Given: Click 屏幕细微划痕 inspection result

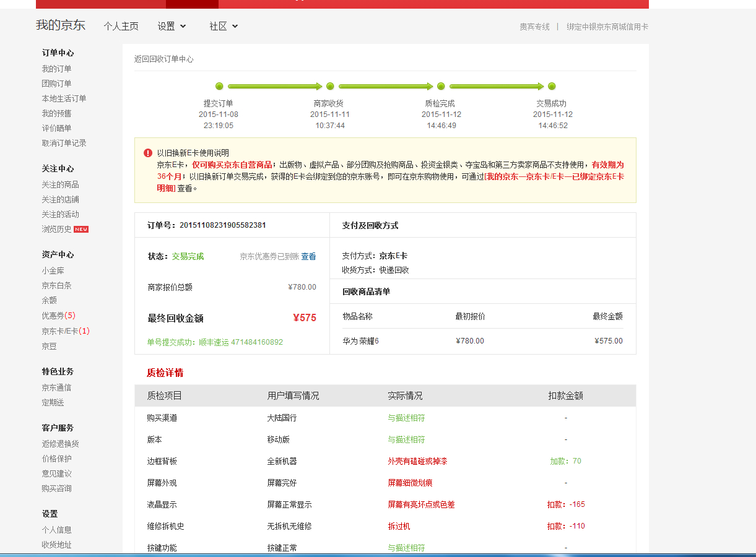Looking at the screenshot, I should pyautogui.click(x=410, y=483).
